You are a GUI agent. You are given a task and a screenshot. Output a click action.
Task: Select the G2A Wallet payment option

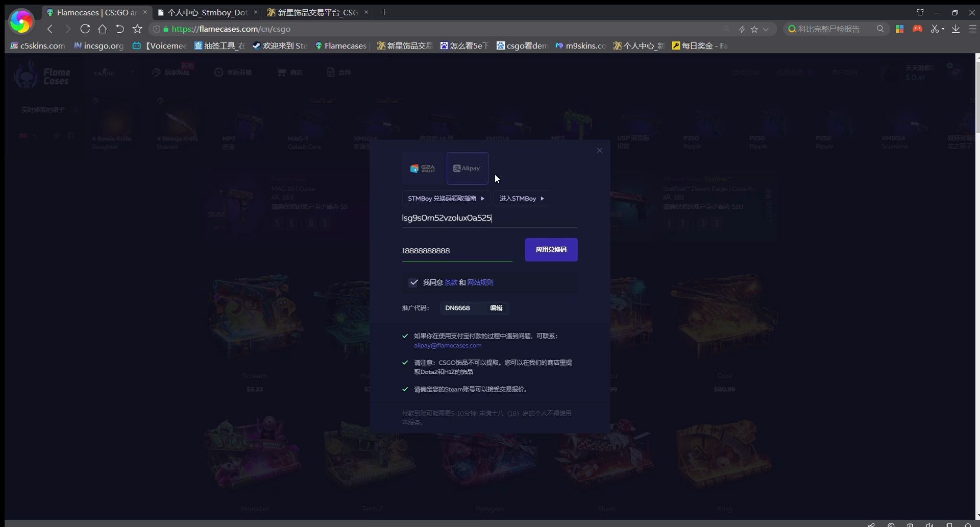click(x=423, y=168)
